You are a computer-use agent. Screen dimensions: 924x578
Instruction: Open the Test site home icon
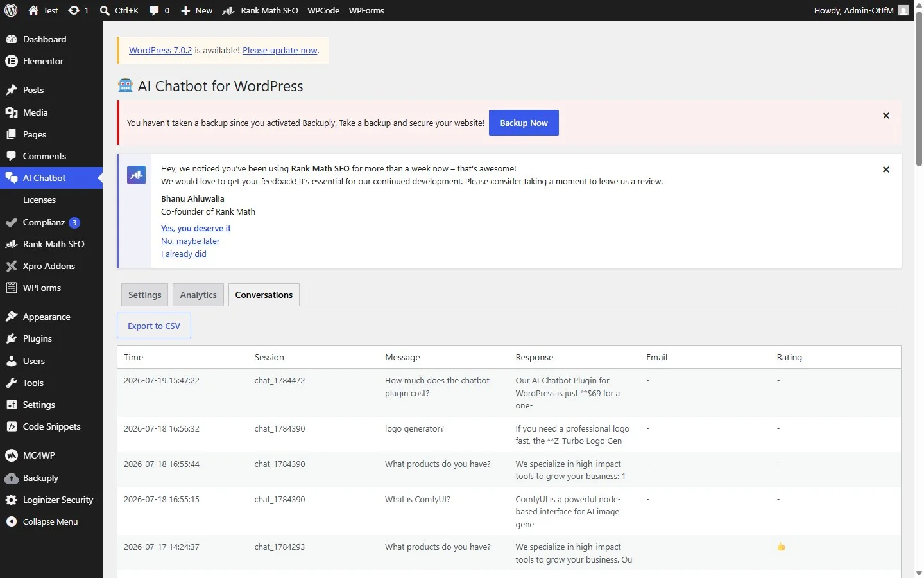pyautogui.click(x=33, y=10)
